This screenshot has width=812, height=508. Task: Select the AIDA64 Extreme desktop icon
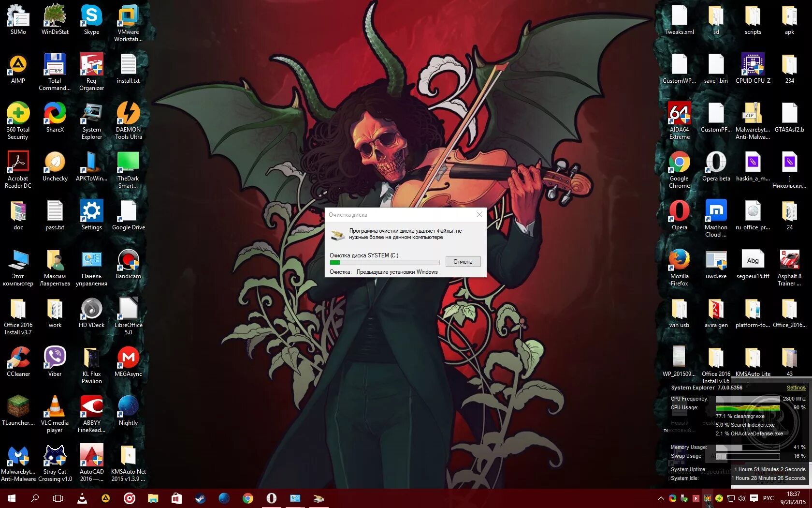click(680, 121)
